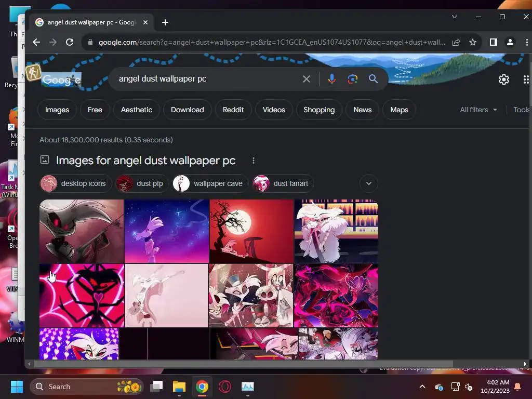Screen dimensions: 532x399
Task: Search by image with Google Lens
Action: 353,79
